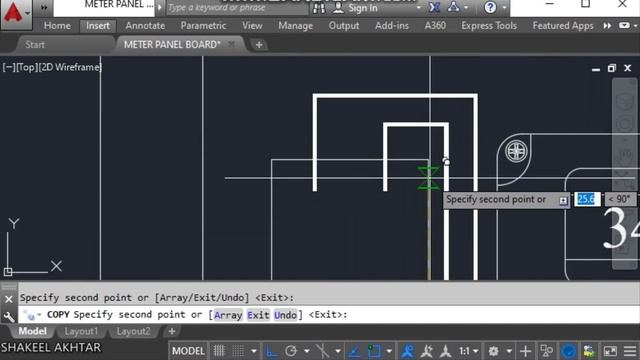Choose the Array option in command line
This screenshot has height=360, width=640.
228,315
